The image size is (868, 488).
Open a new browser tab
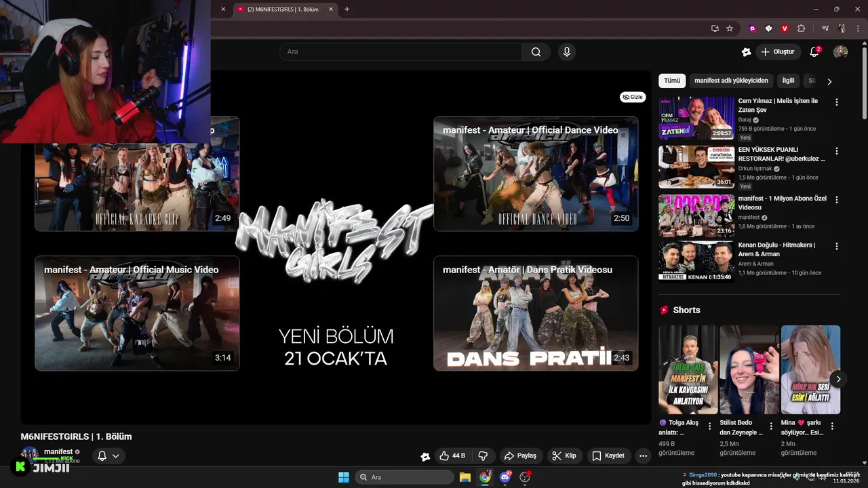347,9
